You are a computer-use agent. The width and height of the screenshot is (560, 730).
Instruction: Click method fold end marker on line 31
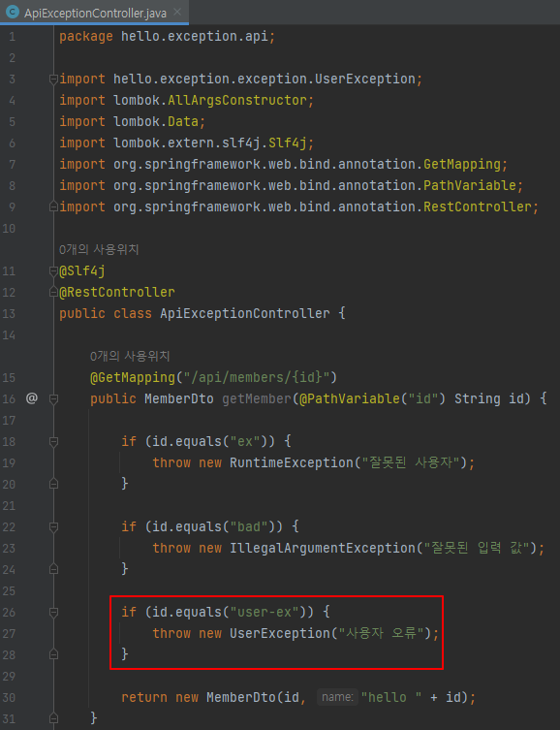click(53, 718)
